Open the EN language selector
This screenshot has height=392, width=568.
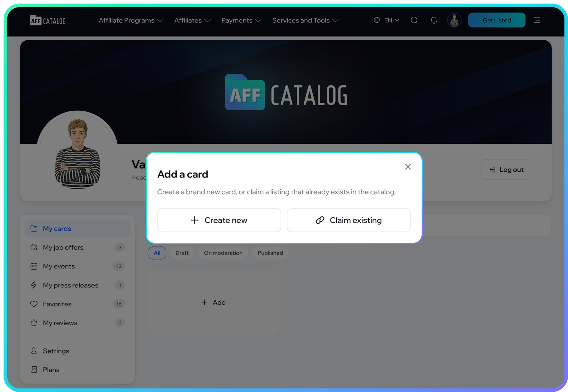click(386, 20)
